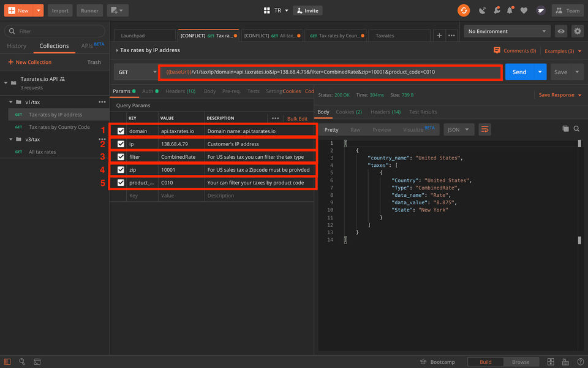Click the orange sync icon
Viewport: 588px width, 368px height.
pos(464,10)
